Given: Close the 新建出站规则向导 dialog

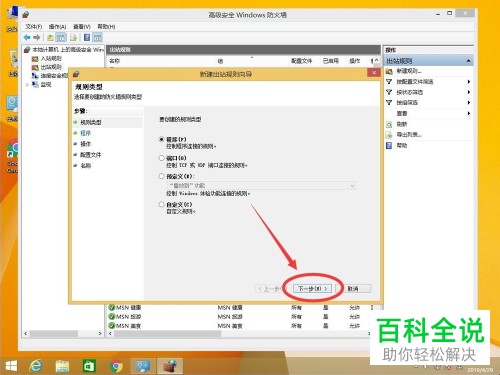Looking at the screenshot, I should coord(374,73).
